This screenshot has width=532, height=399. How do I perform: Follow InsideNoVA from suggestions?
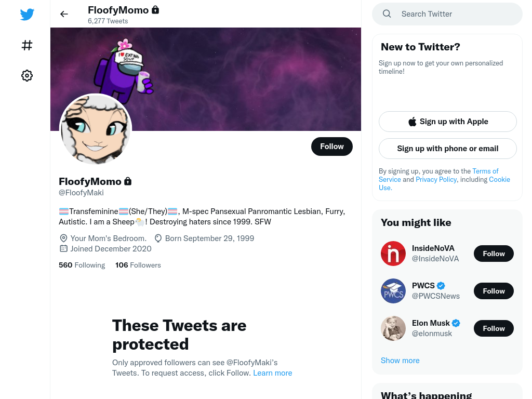(x=494, y=254)
